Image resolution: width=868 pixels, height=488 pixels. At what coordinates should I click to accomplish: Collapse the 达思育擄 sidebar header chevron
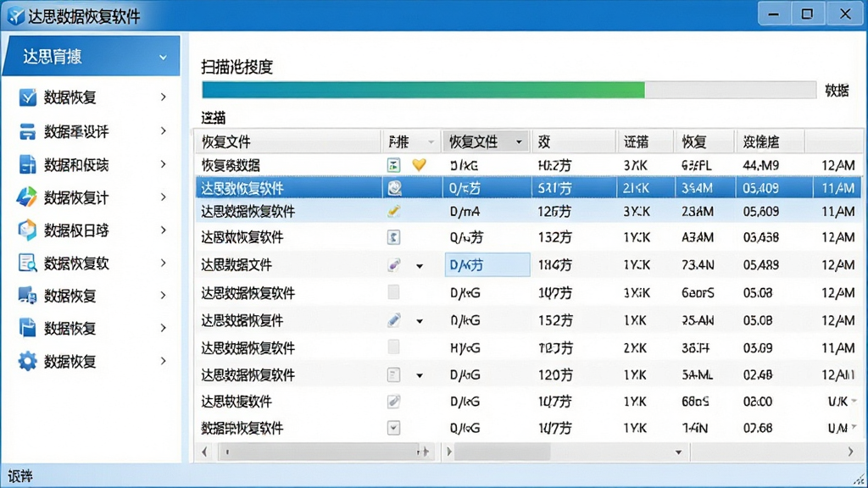pos(163,57)
